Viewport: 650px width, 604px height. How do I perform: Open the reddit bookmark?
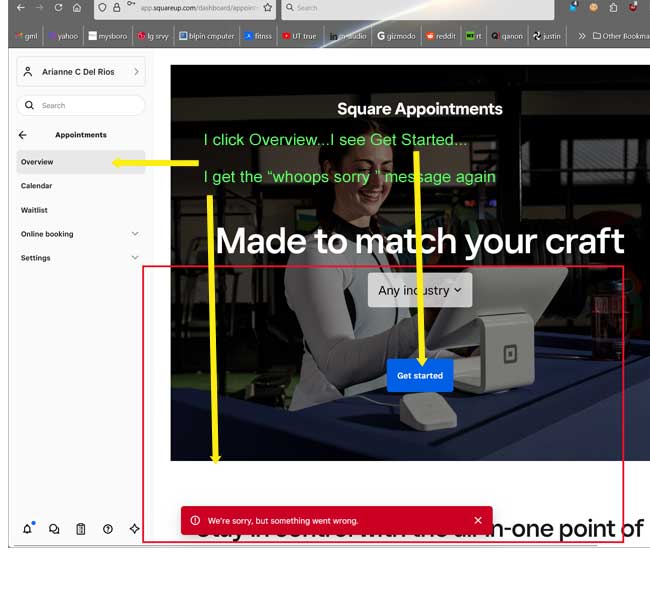[x=441, y=36]
